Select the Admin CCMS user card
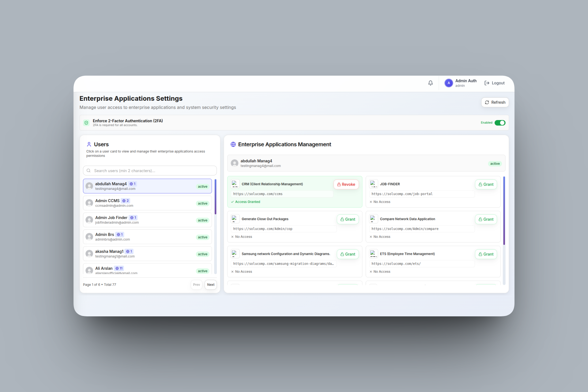 click(x=147, y=203)
